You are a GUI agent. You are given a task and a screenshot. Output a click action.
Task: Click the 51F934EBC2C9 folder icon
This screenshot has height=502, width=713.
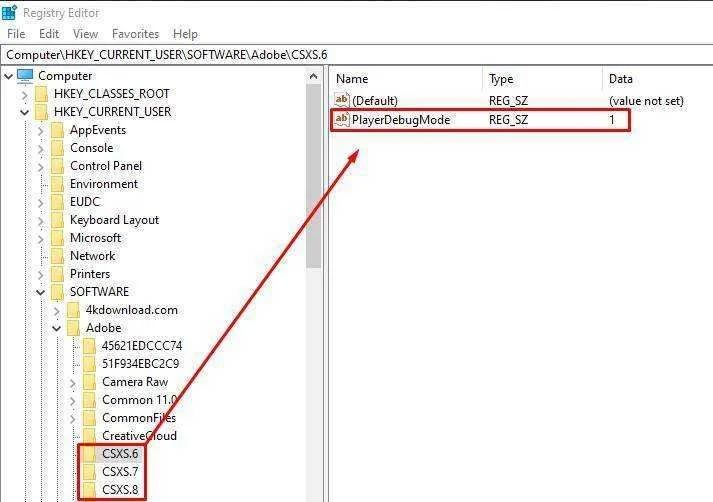click(90, 364)
